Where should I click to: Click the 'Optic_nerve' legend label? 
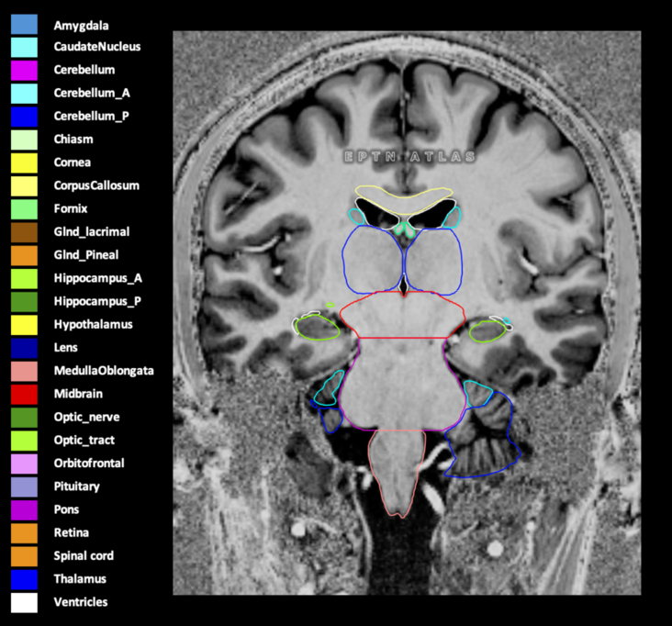click(x=86, y=417)
